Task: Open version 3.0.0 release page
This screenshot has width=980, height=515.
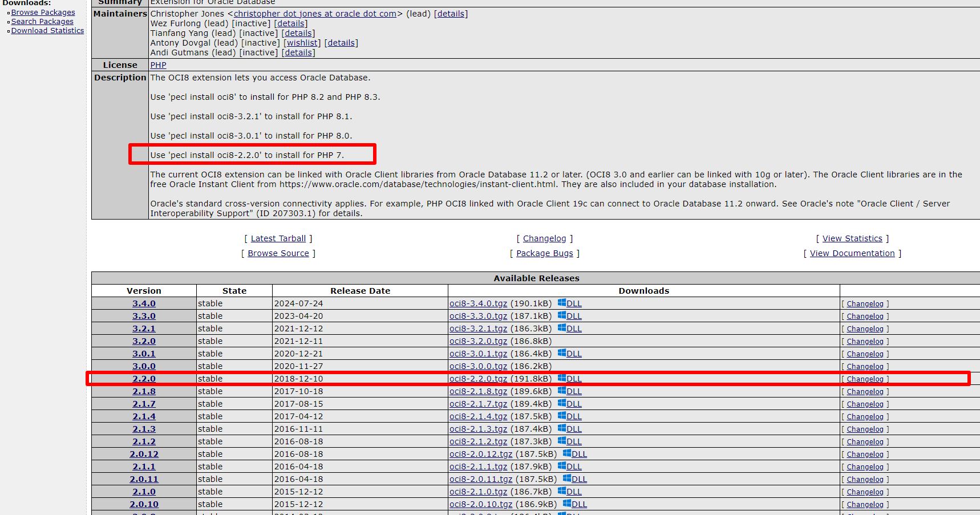Action: [x=144, y=366]
